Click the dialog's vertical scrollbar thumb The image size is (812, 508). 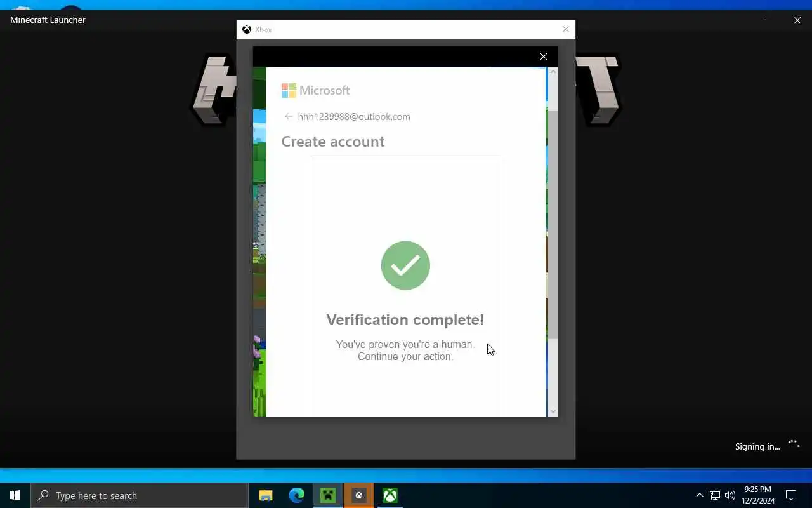[x=553, y=224]
